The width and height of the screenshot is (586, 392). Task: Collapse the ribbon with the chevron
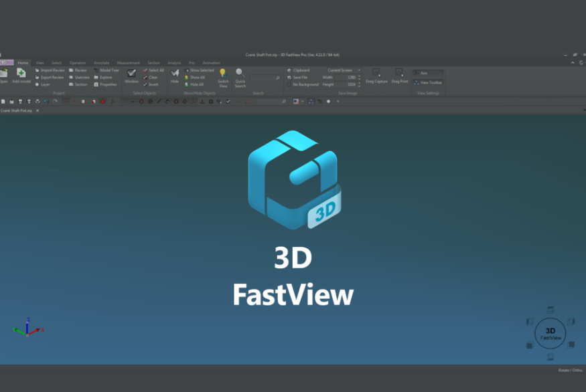click(573, 63)
